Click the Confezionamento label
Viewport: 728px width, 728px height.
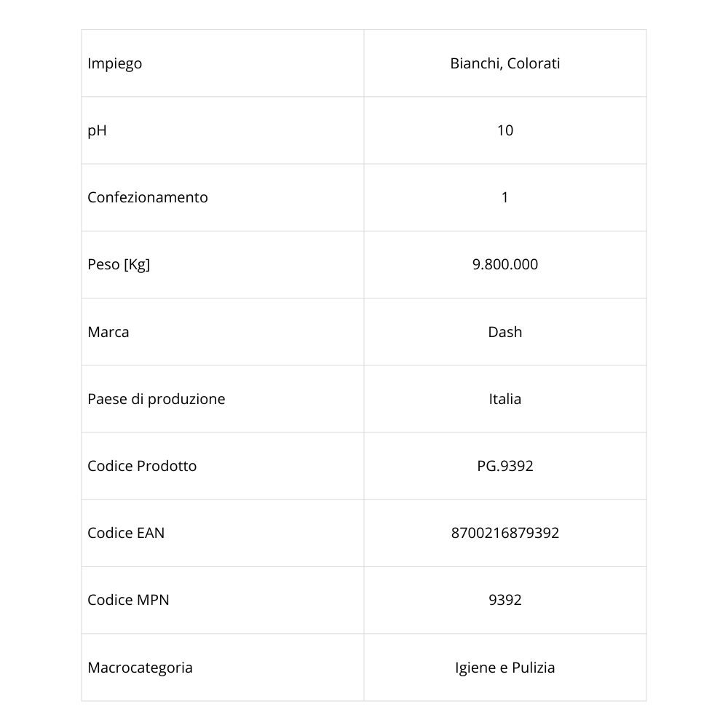[148, 197]
